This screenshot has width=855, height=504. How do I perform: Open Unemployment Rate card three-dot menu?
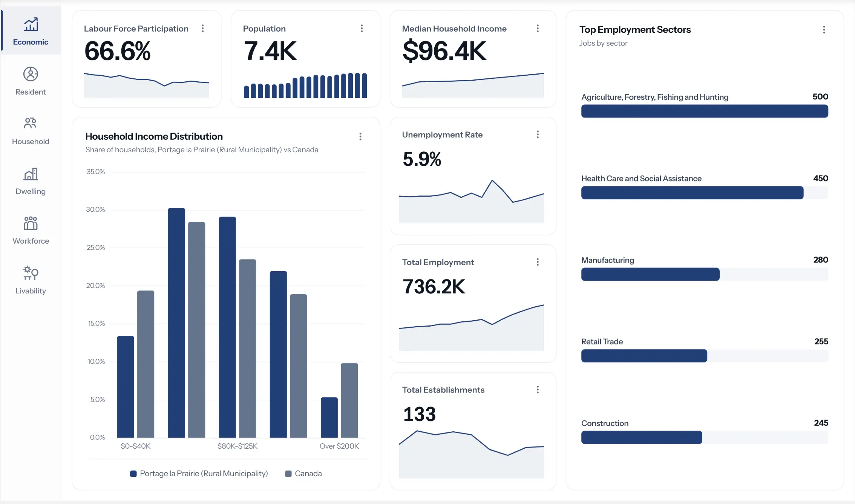538,134
